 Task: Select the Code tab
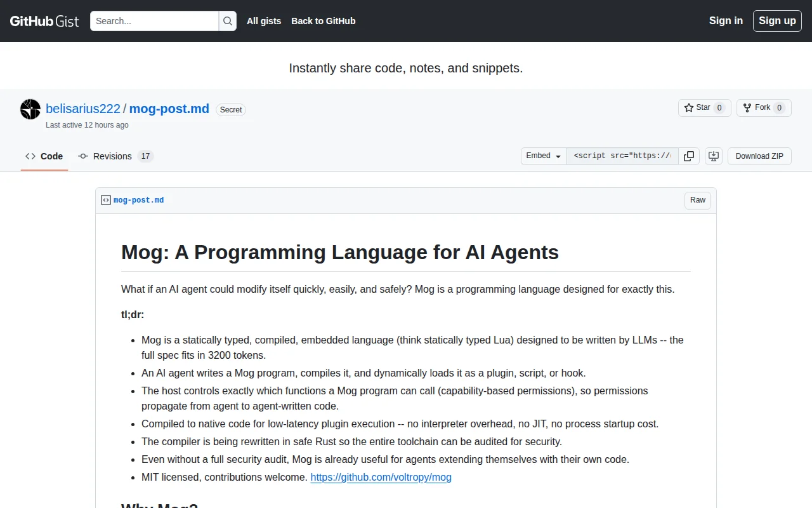pos(44,156)
